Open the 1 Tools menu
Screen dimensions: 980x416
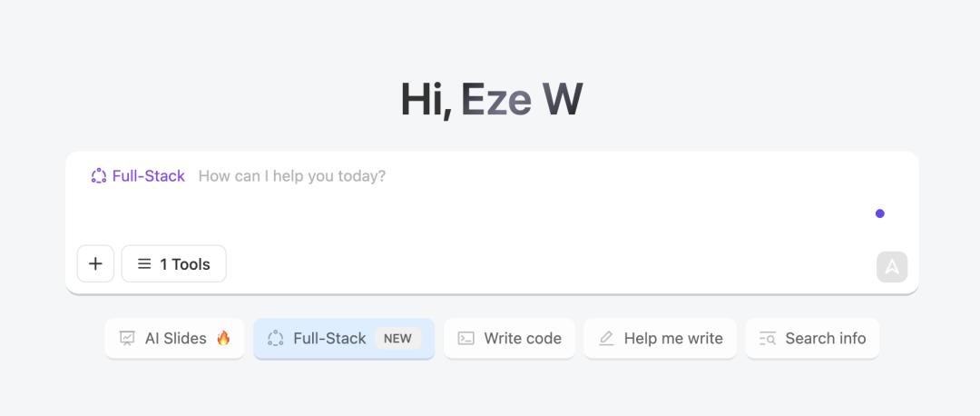pos(173,264)
